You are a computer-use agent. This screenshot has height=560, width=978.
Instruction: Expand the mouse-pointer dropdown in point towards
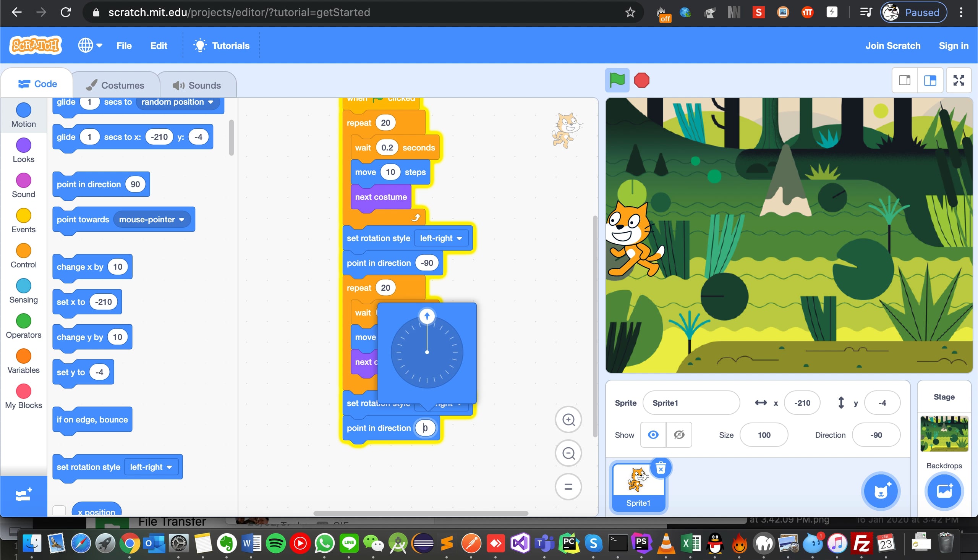(x=152, y=219)
